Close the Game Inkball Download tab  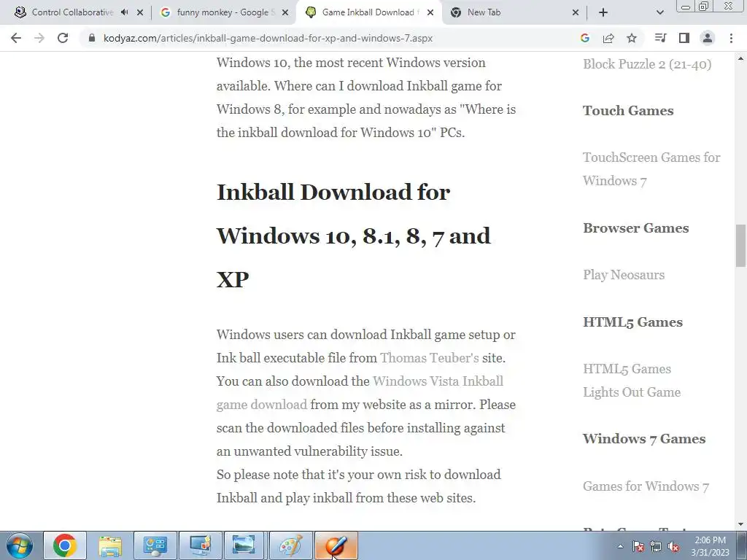click(430, 13)
